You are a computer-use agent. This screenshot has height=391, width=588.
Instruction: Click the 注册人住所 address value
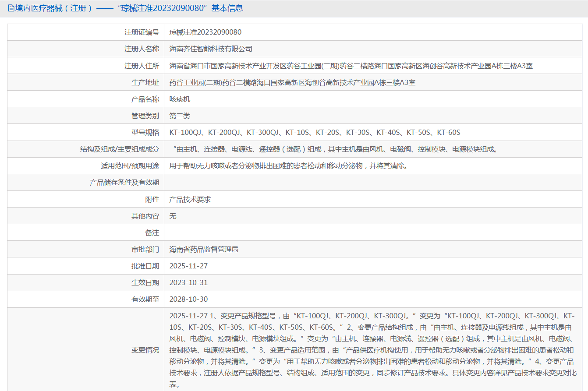point(351,66)
